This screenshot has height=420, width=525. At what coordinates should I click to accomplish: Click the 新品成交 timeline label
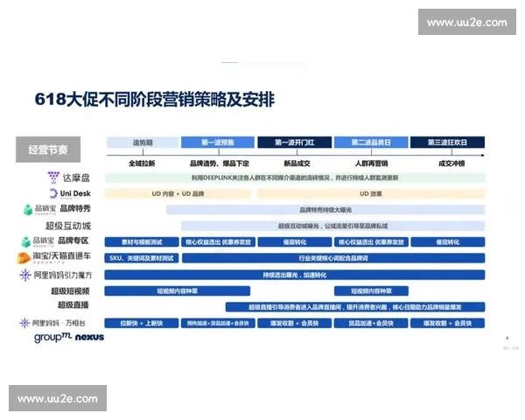pos(297,164)
